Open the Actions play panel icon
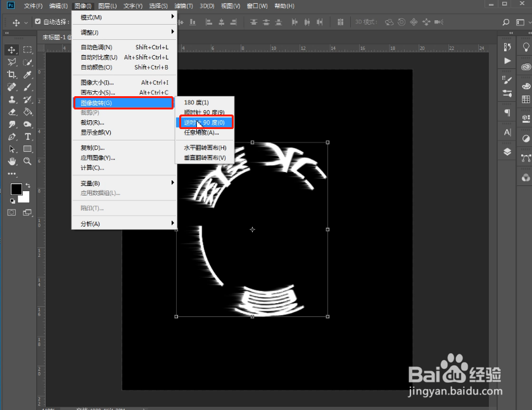The width and height of the screenshot is (532, 410). tap(507, 61)
